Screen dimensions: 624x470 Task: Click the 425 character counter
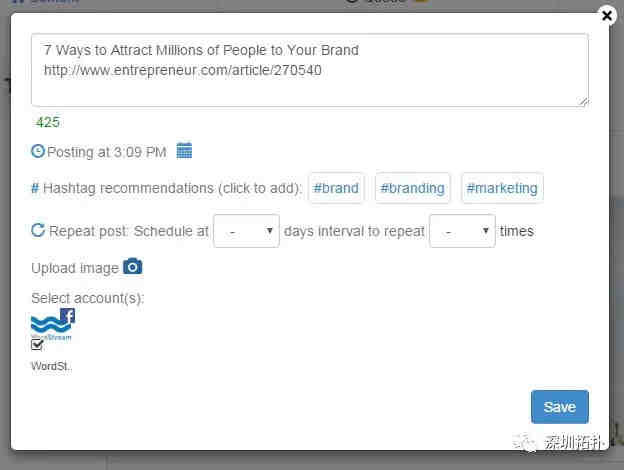pyautogui.click(x=48, y=122)
